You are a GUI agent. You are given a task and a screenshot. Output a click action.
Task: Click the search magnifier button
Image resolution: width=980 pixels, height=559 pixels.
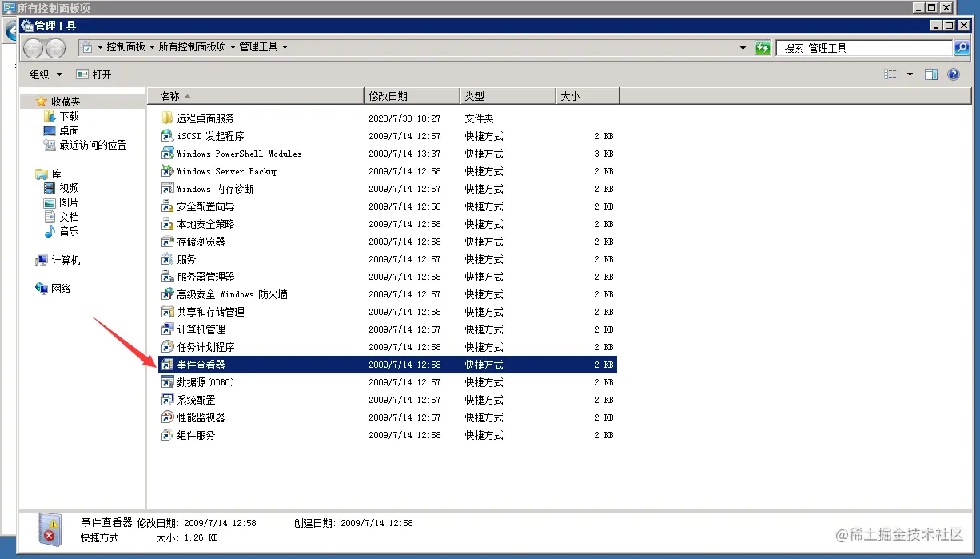(959, 47)
